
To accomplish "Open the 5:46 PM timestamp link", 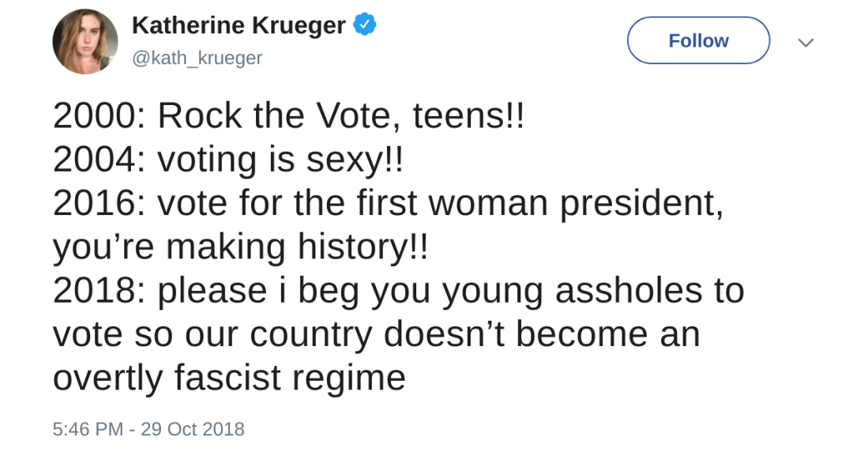I will coord(88,429).
